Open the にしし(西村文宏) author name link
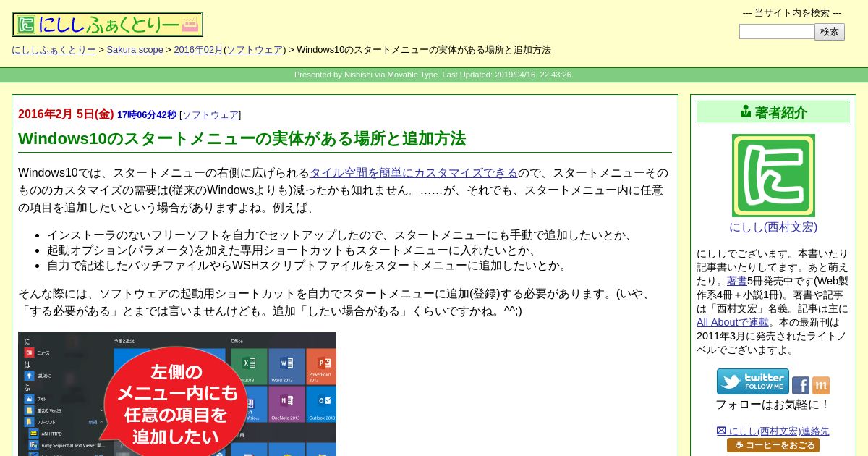The width and height of the screenshot is (868, 456). click(x=773, y=227)
